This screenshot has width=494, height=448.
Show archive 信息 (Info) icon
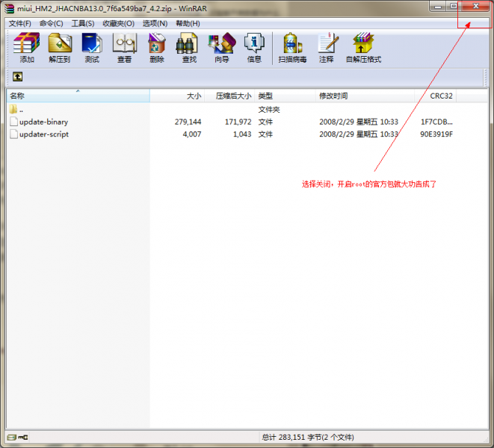(x=254, y=47)
